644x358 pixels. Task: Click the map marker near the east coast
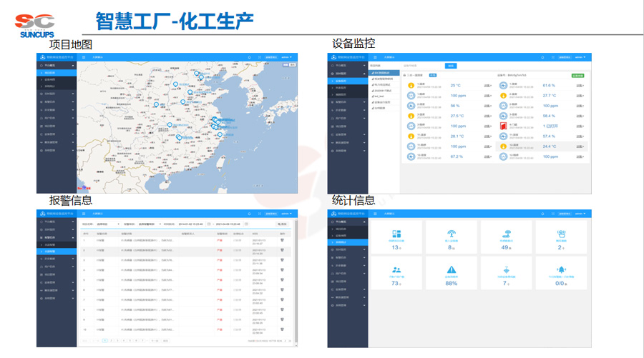pos(220,134)
